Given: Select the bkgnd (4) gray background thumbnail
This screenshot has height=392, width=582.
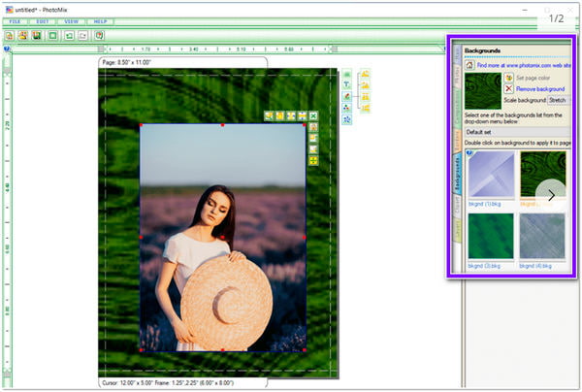Looking at the screenshot, I should pos(542,237).
